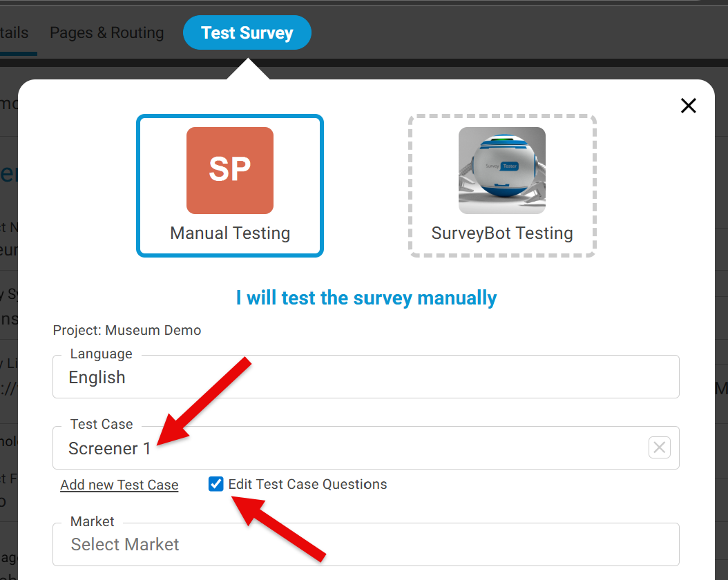
Task: Switch to the Pages & Routing tab
Action: tap(107, 32)
